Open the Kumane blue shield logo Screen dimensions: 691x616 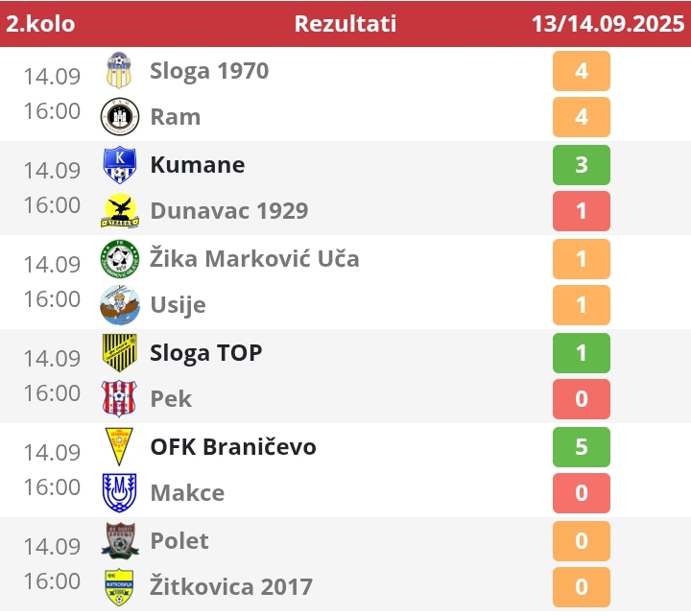click(x=119, y=165)
